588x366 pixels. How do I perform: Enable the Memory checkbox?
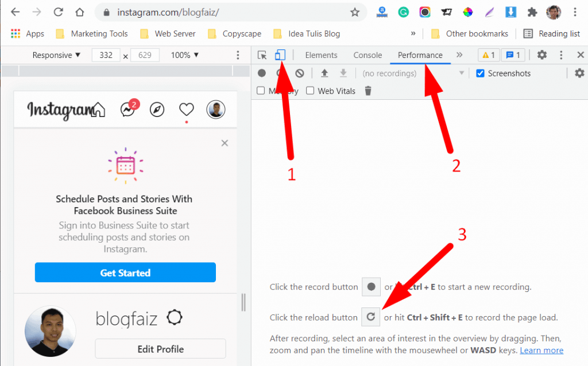pos(261,91)
